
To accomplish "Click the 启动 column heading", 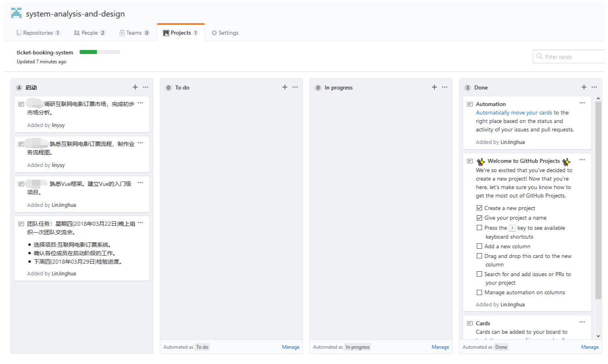I will point(31,87).
